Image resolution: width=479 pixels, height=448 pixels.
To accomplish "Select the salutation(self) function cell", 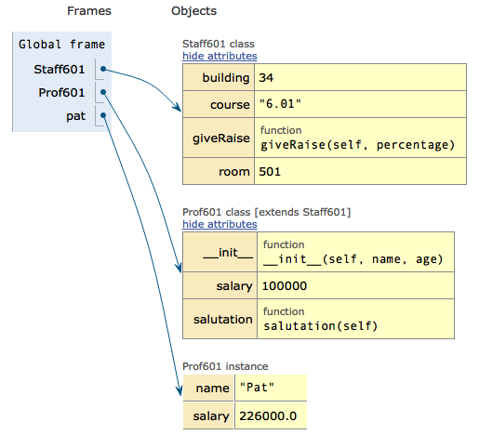I will tap(355, 319).
